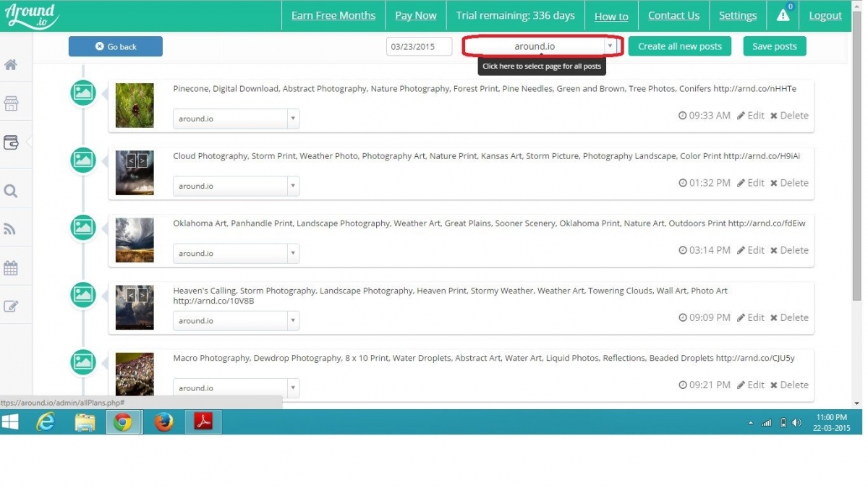The height and width of the screenshot is (488, 868).
Task: Open the shop icon in left sidebar
Action: 11,103
